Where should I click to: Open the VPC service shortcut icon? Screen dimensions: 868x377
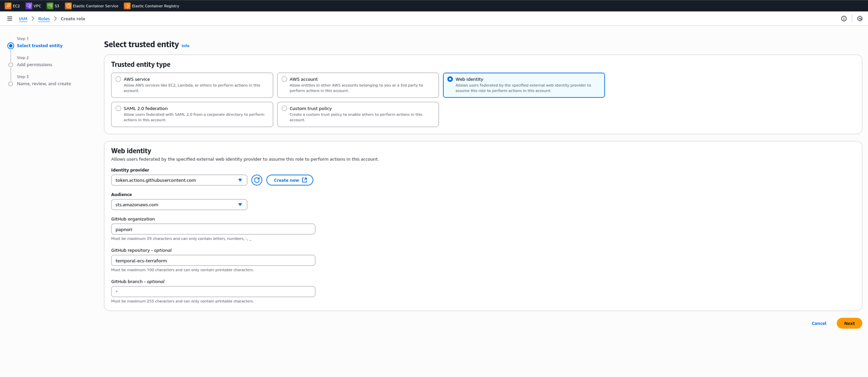[x=29, y=6]
